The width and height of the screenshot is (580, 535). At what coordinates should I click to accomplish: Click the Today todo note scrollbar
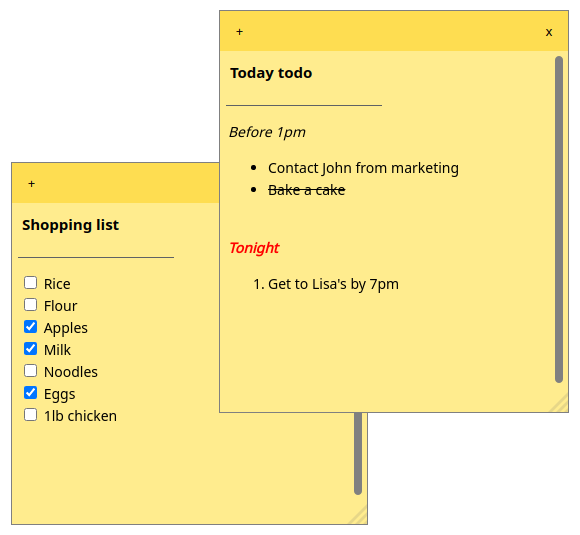[559, 219]
